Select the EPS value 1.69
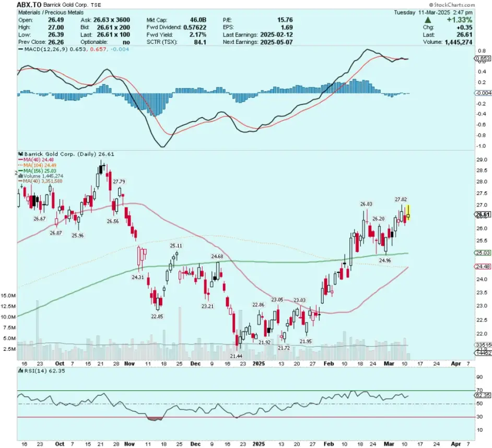The height and width of the screenshot is (448, 492). pos(287,27)
